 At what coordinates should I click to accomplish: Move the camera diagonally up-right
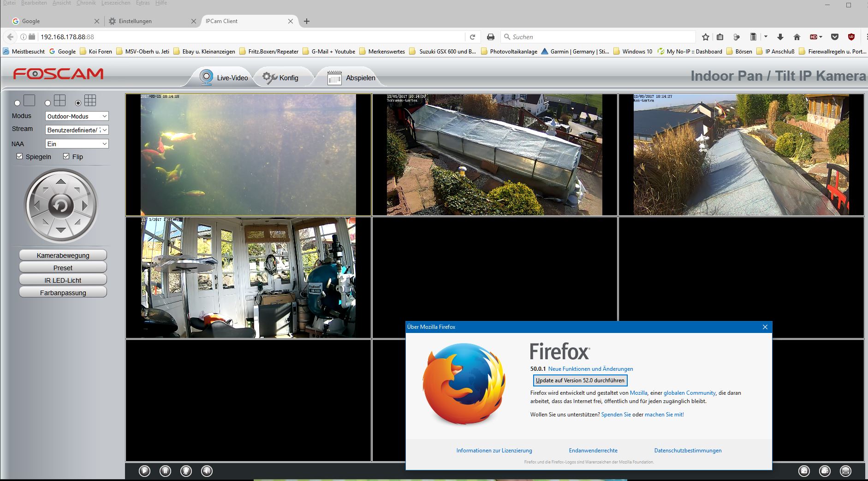click(77, 189)
